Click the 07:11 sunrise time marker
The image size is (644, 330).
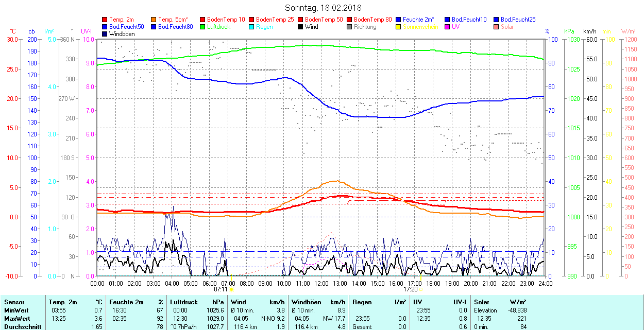pyautogui.click(x=221, y=289)
